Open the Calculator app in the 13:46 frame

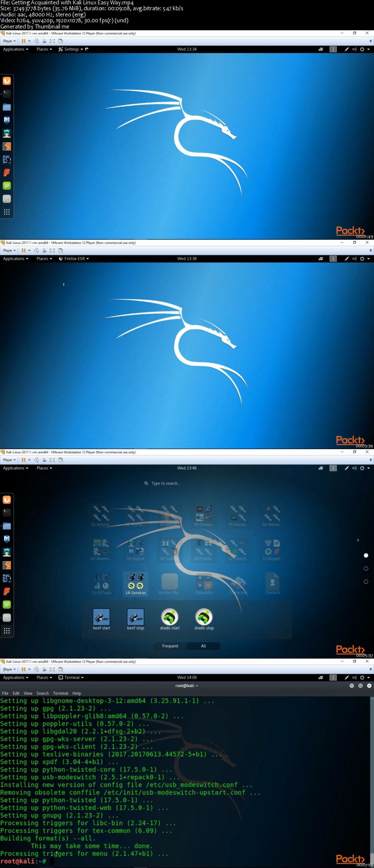coord(204,584)
